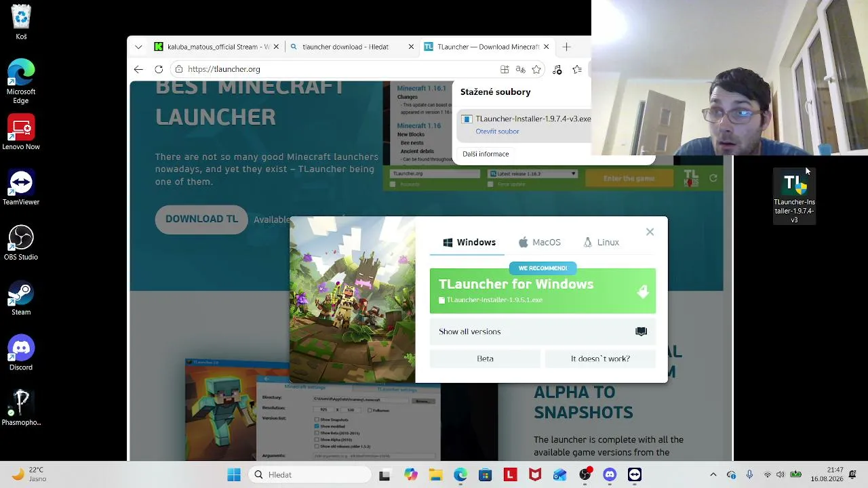Open Microsoft Store from the taskbar
868x488 pixels.
pyautogui.click(x=485, y=474)
